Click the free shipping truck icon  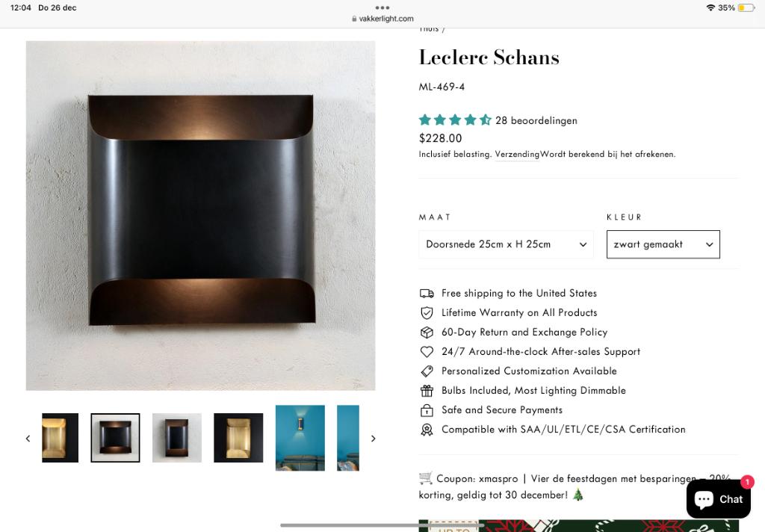click(x=427, y=293)
